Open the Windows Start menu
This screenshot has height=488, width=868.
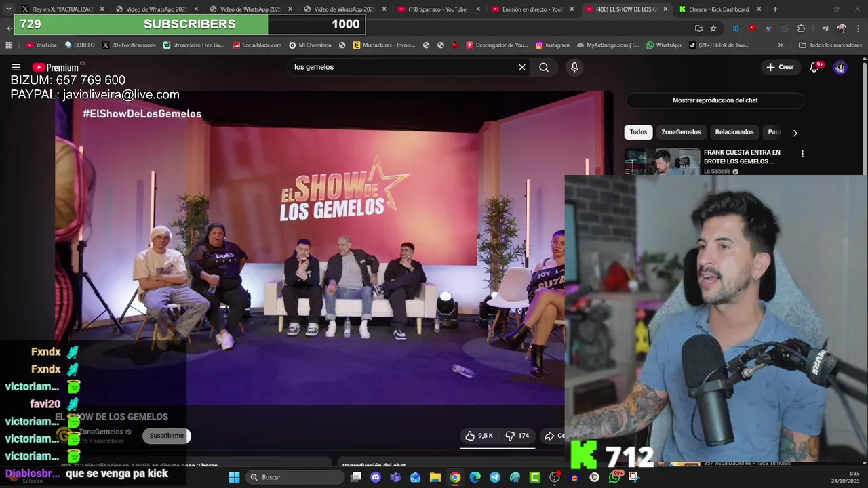pyautogui.click(x=234, y=477)
